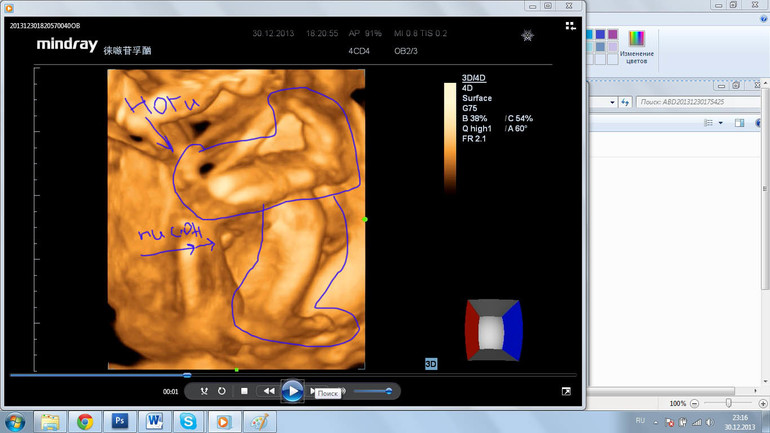Toggle shuffle mode in media player
This screenshot has width=770, height=433.
pos(204,391)
